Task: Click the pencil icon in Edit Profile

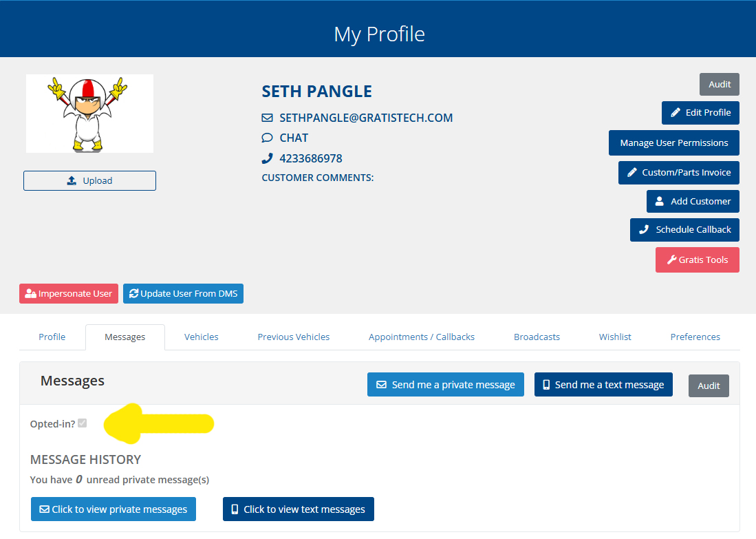Action: coord(676,113)
